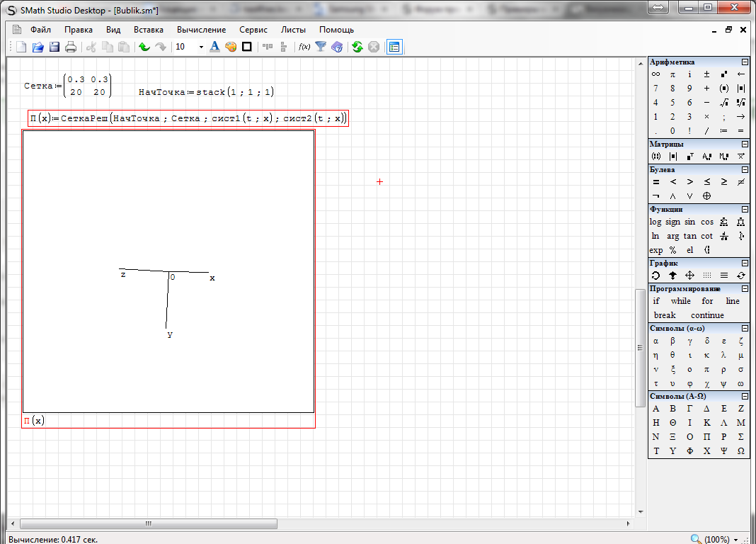
Task: Click the Recalculate worksheet green arrows icon
Action: pyautogui.click(x=357, y=47)
